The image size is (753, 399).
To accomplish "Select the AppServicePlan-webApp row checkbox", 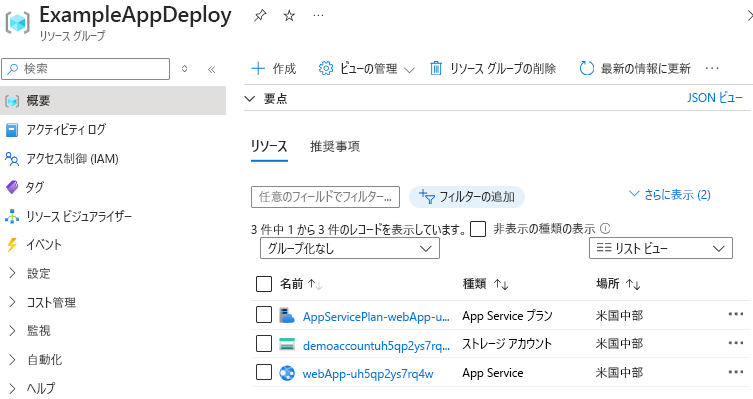I will click(264, 315).
